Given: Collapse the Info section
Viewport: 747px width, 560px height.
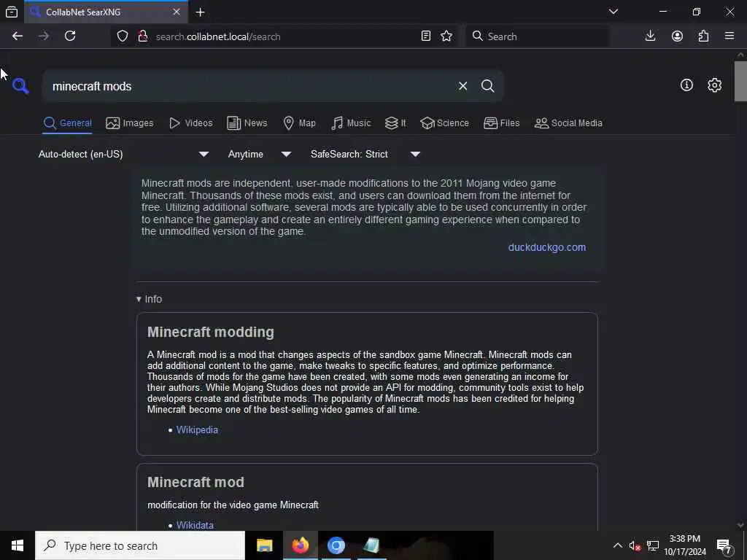Looking at the screenshot, I should (x=149, y=299).
